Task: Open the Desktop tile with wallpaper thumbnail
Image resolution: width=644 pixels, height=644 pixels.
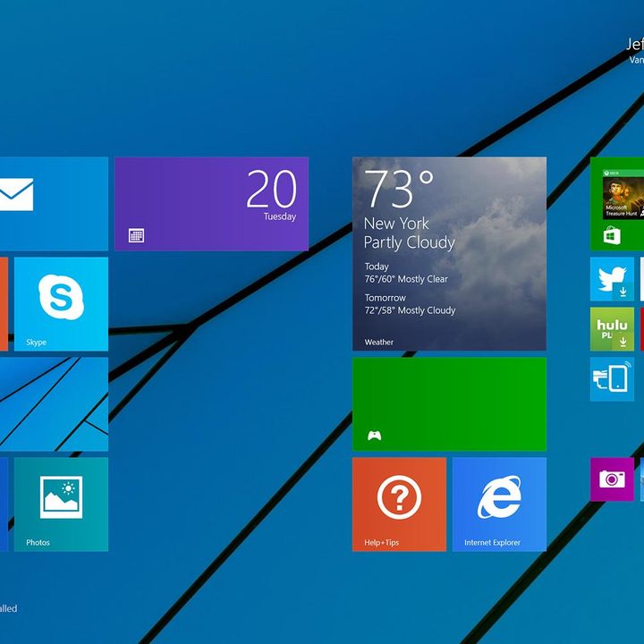Action: coord(54,404)
